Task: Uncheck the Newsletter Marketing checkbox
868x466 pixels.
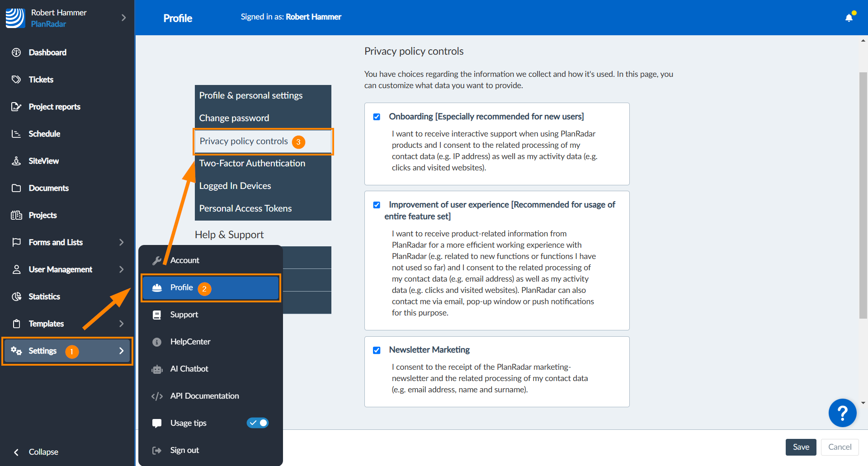Action: click(x=377, y=350)
